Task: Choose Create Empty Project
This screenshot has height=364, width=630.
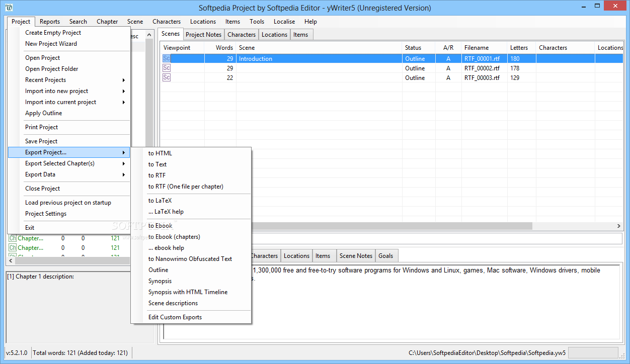Action: 69,33
